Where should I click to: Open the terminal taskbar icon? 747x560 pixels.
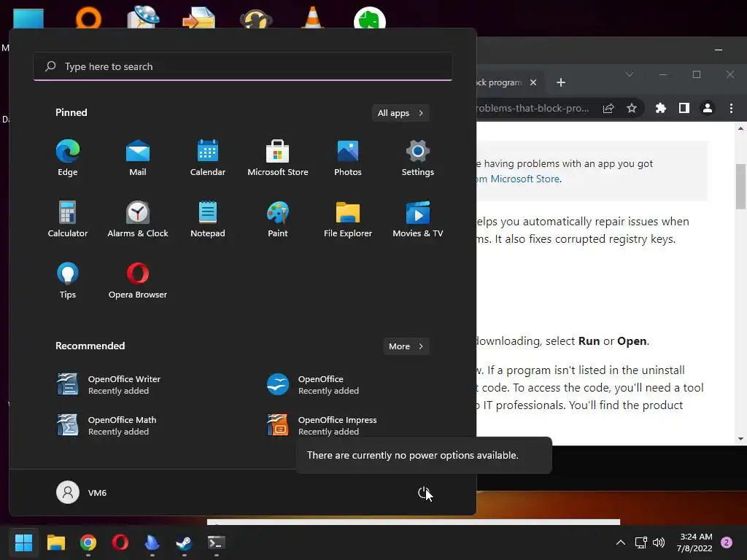(x=216, y=542)
